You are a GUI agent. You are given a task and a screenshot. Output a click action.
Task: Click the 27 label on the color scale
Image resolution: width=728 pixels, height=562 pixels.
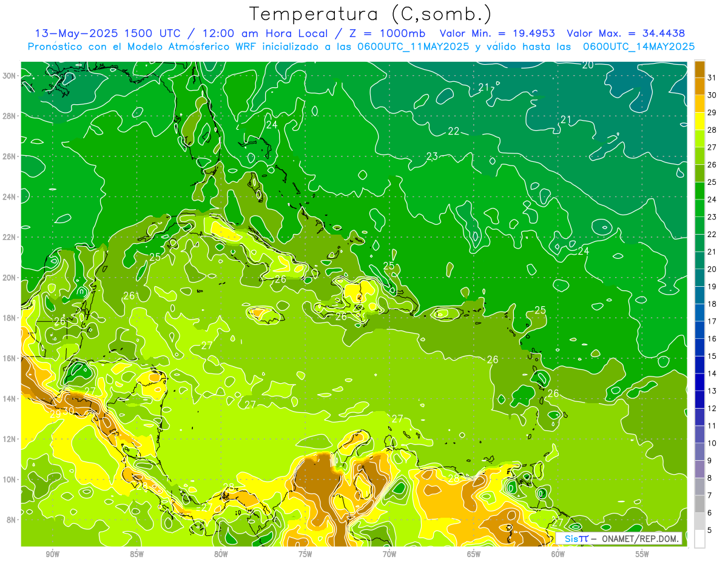click(712, 147)
